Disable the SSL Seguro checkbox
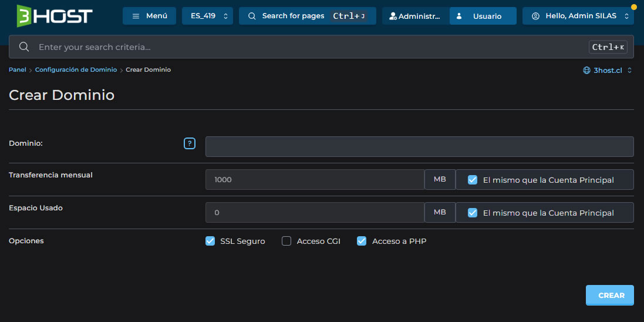The image size is (644, 322). click(210, 241)
